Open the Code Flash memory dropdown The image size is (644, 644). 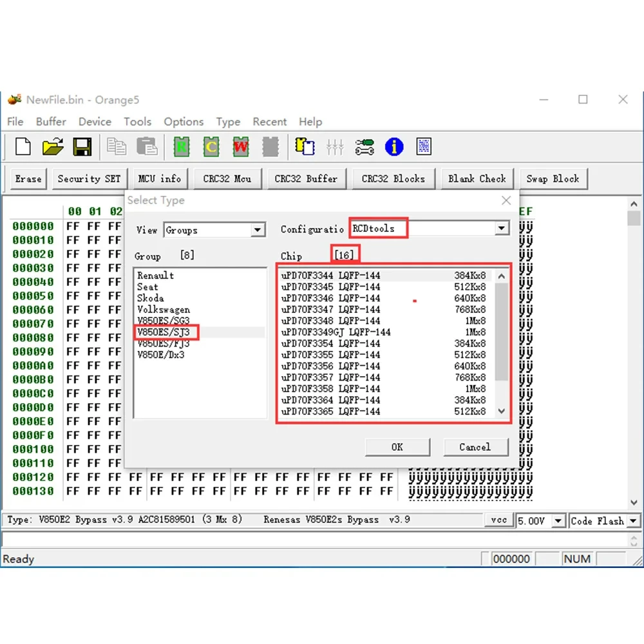633,521
